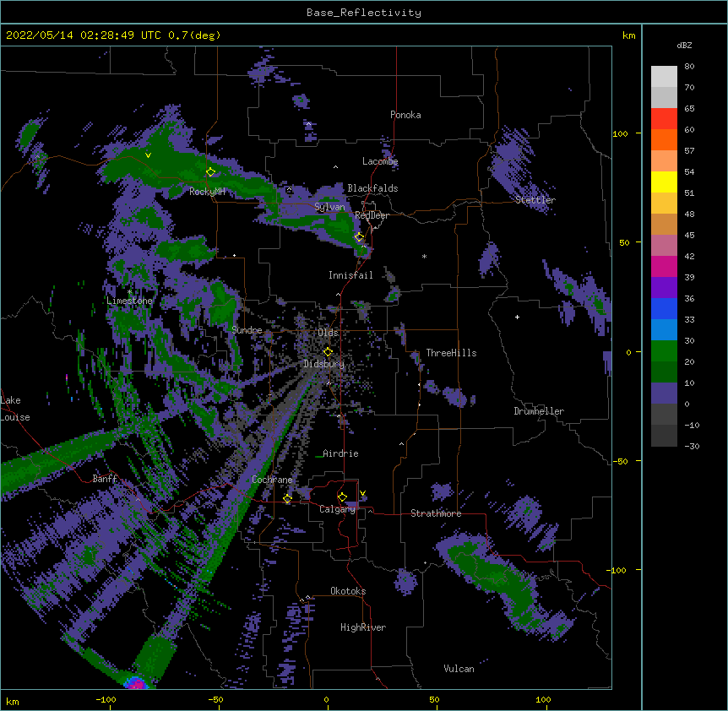Select the 50 tick label on bottom axis
The image size is (728, 711).
click(434, 699)
